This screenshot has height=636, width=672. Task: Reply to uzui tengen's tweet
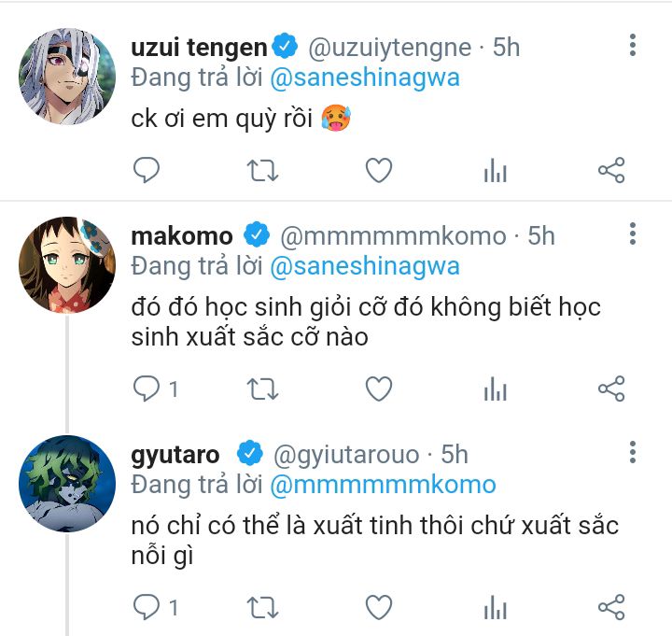point(146,170)
